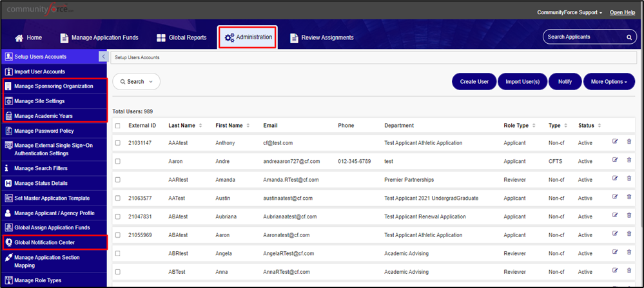Check the box for Aaron Andre
Image resolution: width=644 pixels, height=288 pixels.
pos(118,162)
